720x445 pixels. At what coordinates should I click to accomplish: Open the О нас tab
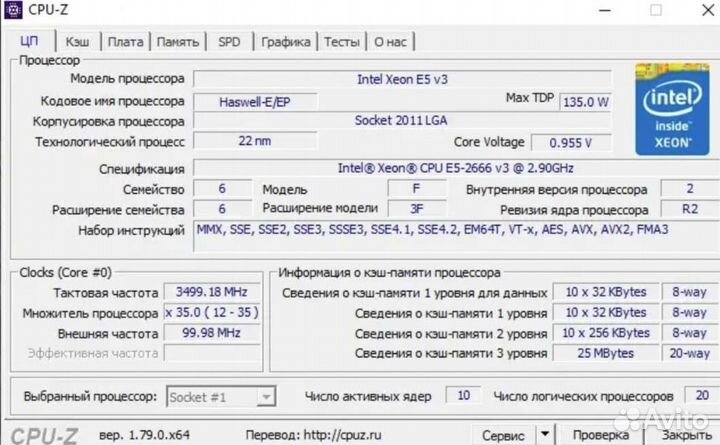pos(390,42)
